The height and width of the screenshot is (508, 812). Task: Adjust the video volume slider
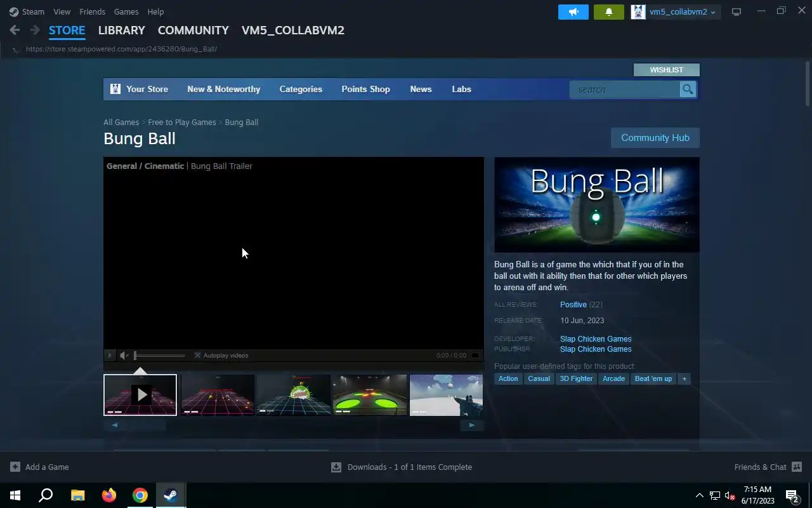pyautogui.click(x=159, y=356)
